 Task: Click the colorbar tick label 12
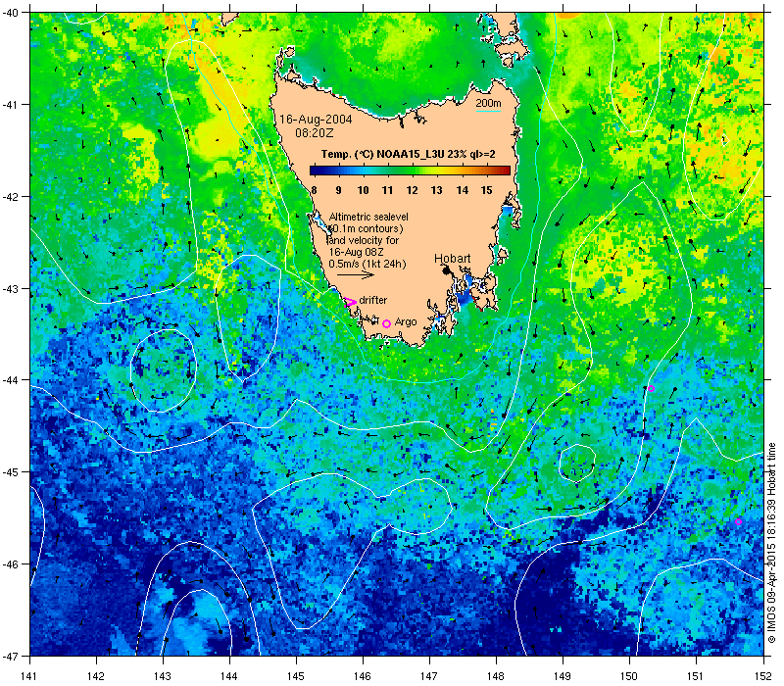[412, 190]
